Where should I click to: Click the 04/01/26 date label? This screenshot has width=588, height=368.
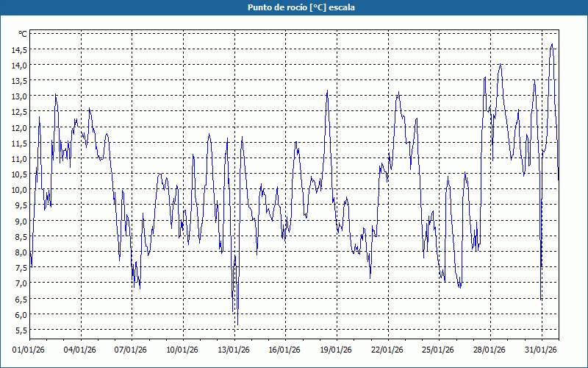pyautogui.click(x=80, y=350)
